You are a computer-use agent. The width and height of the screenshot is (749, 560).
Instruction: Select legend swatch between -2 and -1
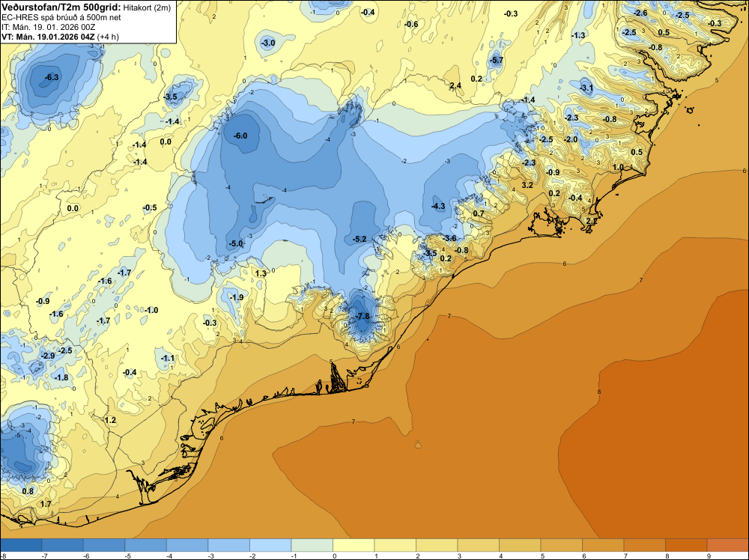270,545
